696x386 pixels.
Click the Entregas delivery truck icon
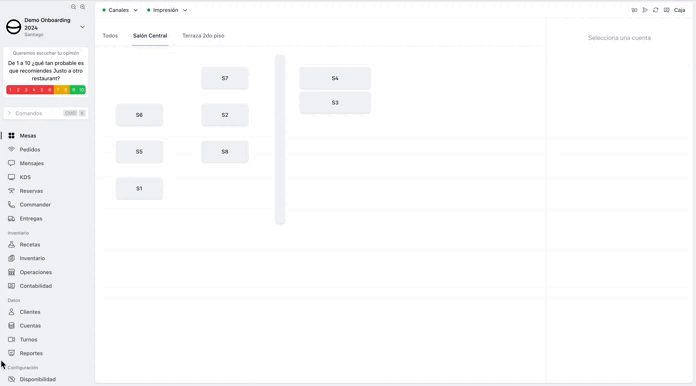point(12,218)
